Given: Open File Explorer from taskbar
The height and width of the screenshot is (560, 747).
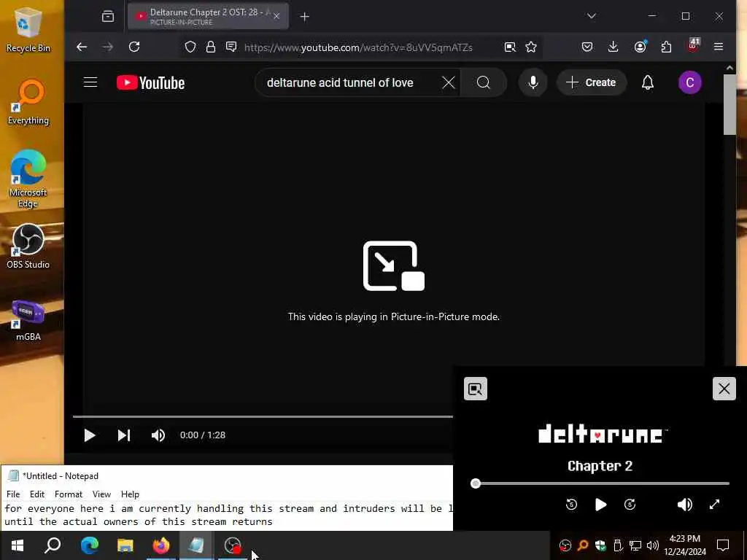Looking at the screenshot, I should 125,545.
